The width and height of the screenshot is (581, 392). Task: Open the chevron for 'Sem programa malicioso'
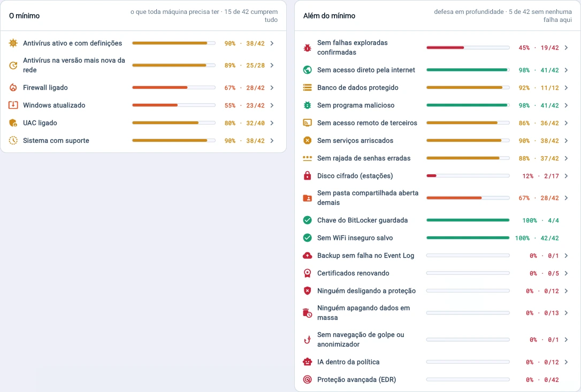tap(566, 105)
